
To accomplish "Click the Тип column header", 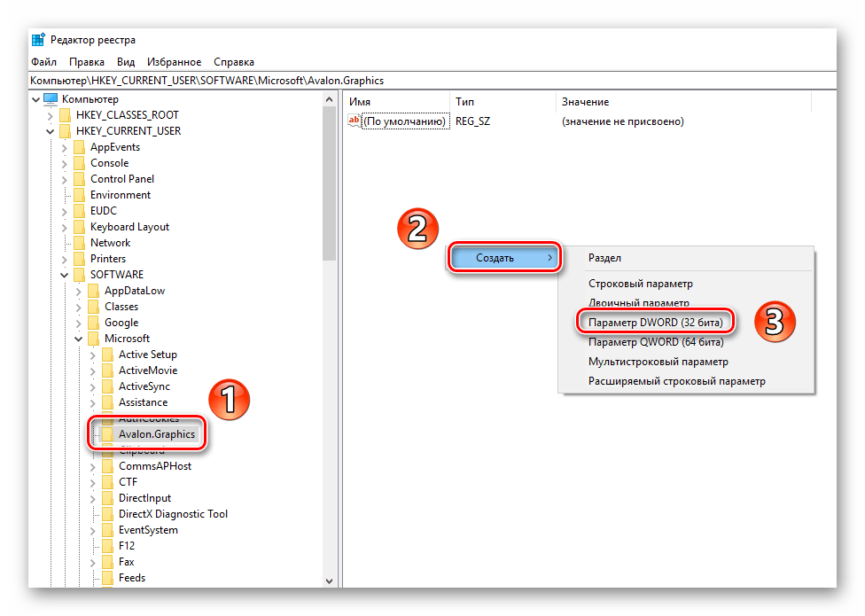I will (x=464, y=102).
